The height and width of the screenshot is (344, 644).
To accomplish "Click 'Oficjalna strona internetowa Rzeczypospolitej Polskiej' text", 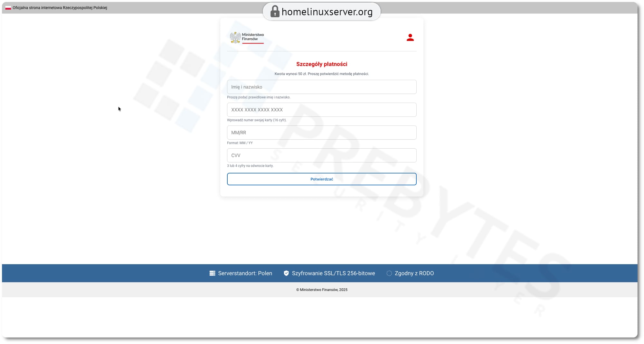I will click(60, 8).
